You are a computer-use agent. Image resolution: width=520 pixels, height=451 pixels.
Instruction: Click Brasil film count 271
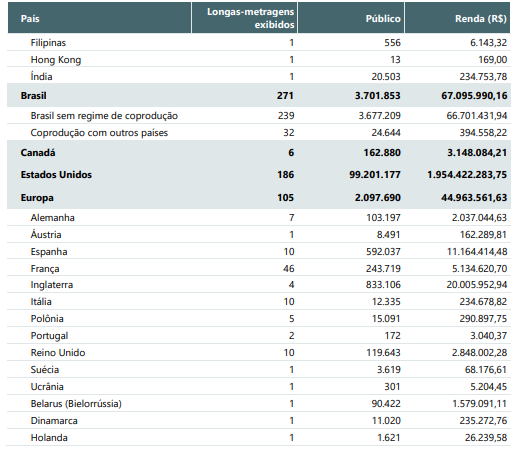(x=285, y=96)
